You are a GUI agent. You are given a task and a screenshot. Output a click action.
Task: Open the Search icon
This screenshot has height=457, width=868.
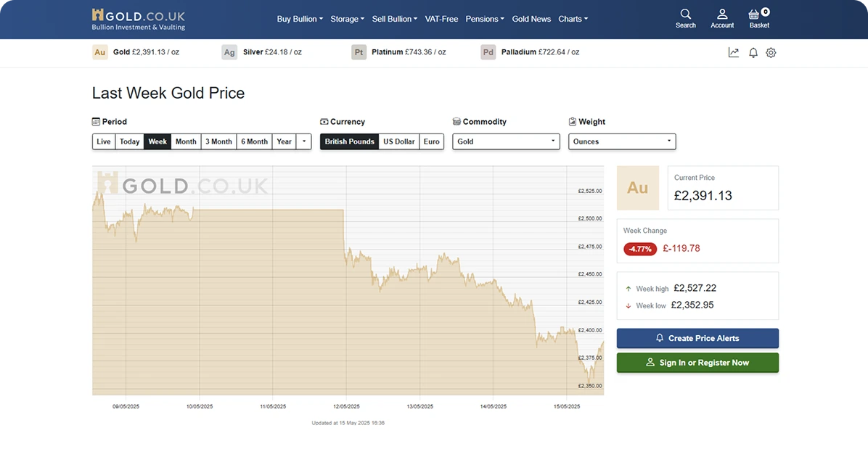click(685, 19)
